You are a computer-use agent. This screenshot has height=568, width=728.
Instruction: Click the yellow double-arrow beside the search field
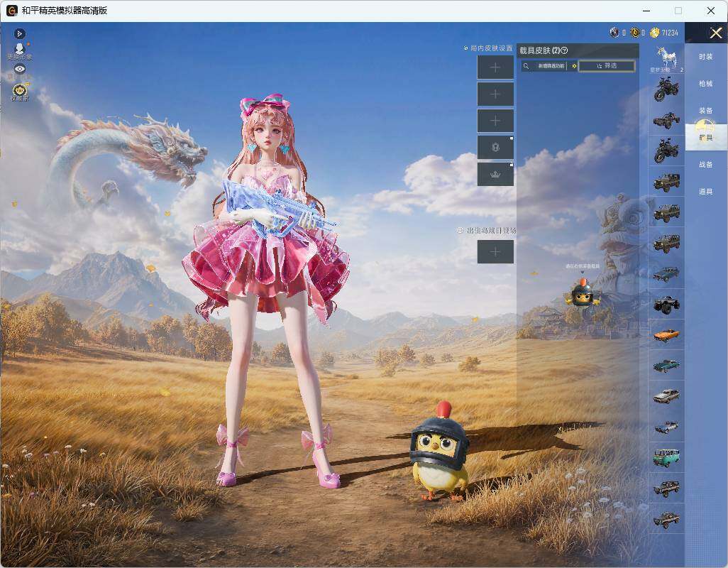tap(574, 66)
